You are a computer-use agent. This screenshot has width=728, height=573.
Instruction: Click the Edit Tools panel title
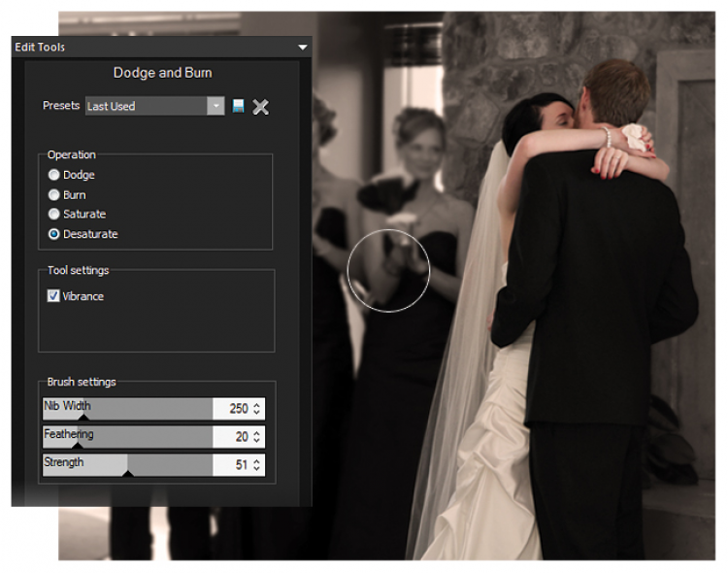[x=40, y=47]
